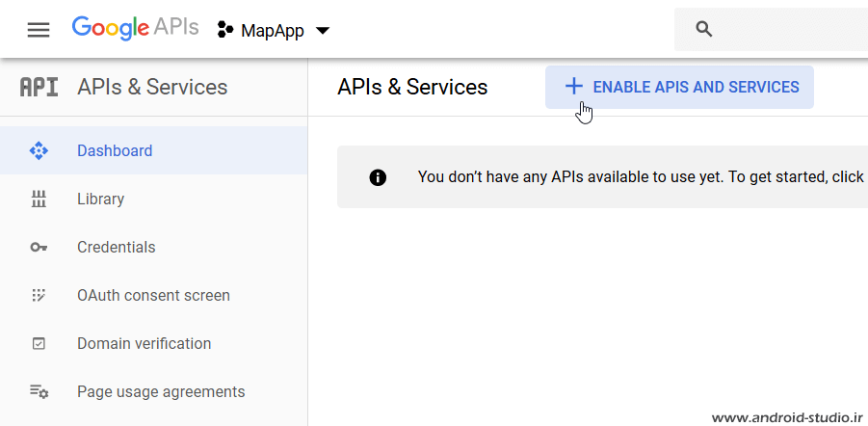The height and width of the screenshot is (426, 868).
Task: Click the Domain verification checkbox icon
Action: coord(39,343)
